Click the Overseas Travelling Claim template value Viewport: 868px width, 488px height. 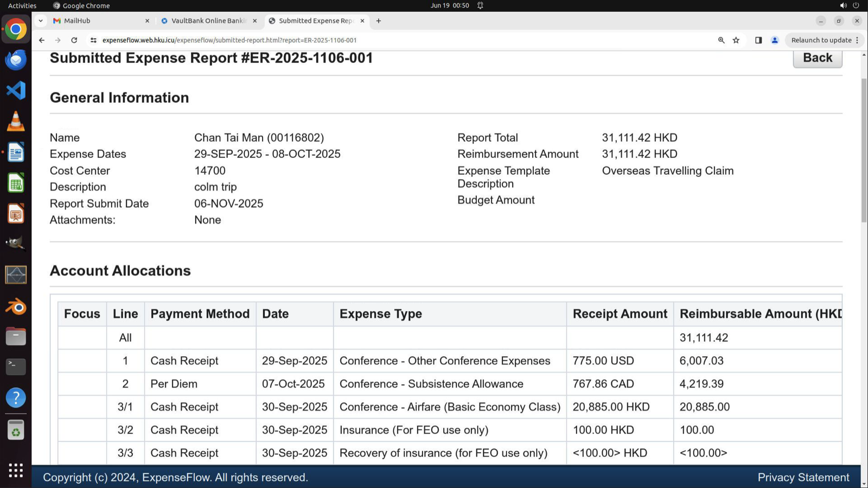667,171
